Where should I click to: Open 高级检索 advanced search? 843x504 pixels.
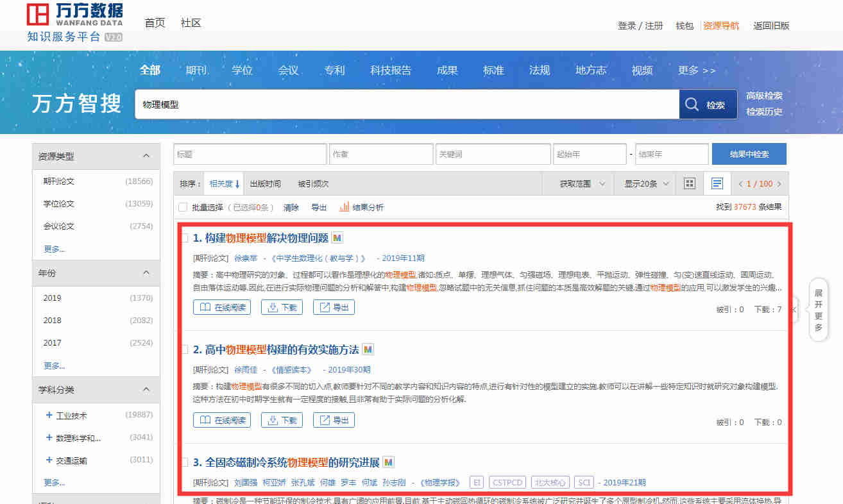(x=764, y=96)
